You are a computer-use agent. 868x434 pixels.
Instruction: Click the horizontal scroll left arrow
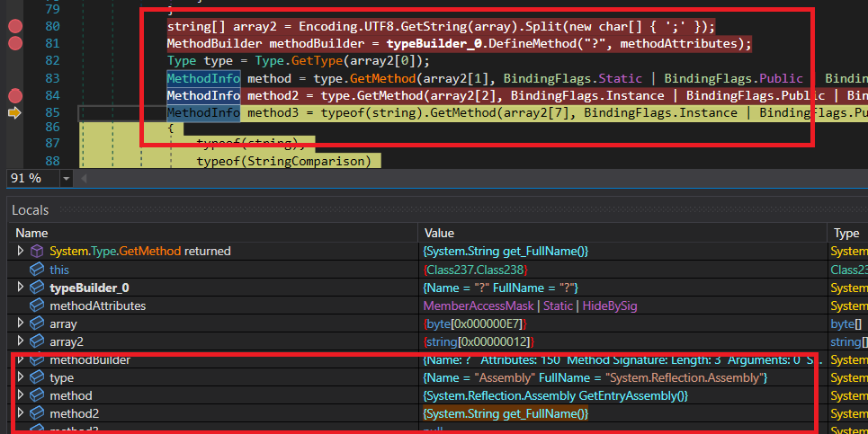click(x=85, y=179)
